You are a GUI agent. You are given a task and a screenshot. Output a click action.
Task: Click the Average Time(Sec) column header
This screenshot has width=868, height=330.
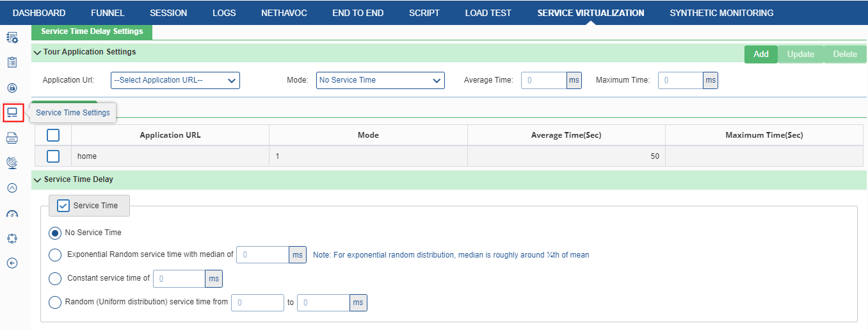coord(567,135)
